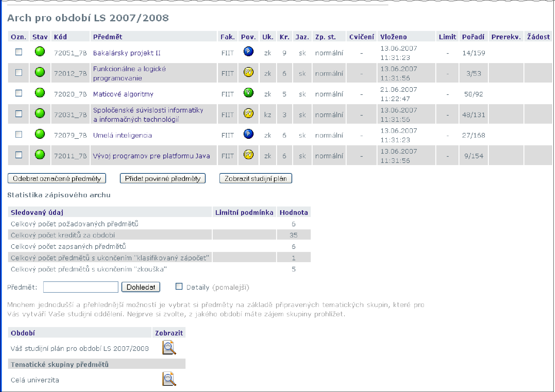Viewport: 555px width, 392px height.
Task: Click green status icon for Umelá inteligencia
Action: (x=40, y=134)
